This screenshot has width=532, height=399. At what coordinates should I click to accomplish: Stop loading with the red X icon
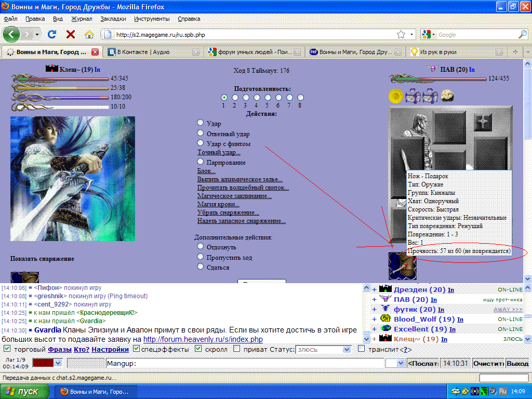click(x=71, y=34)
